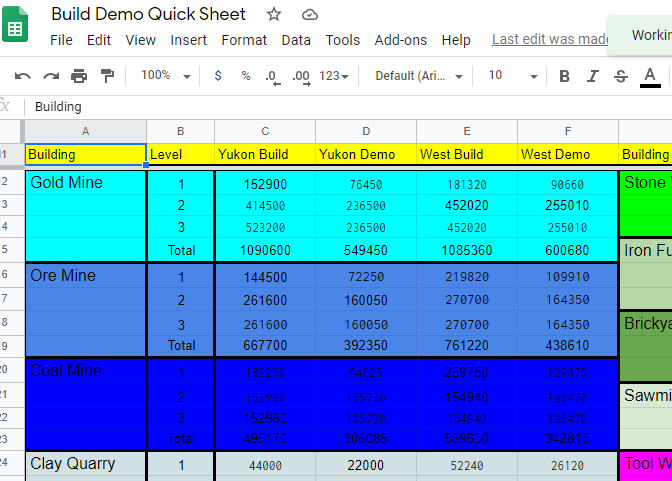Check the cloud save status icon
The width and height of the screenshot is (672, 481).
[x=309, y=15]
